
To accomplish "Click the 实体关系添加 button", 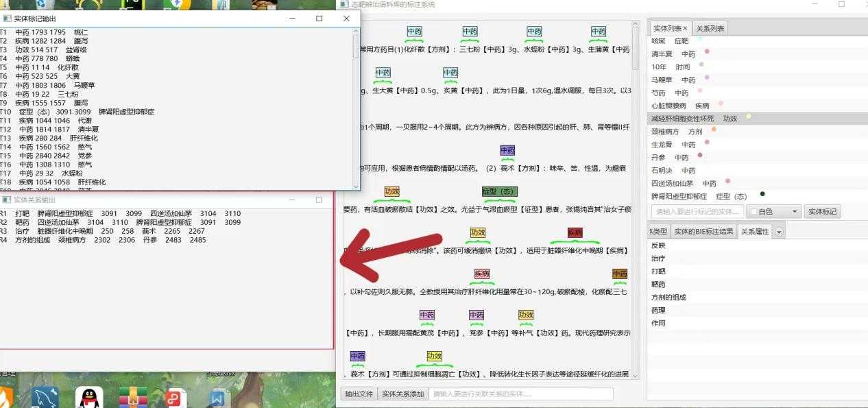I will pos(402,394).
